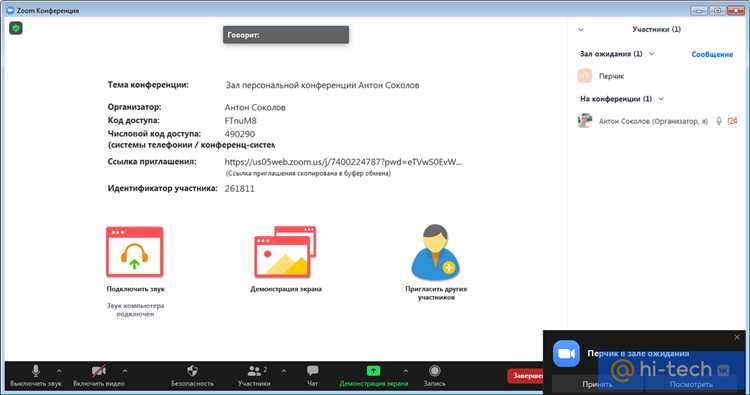Image resolution: width=750 pixels, height=395 pixels.
Task: Collapse the На конференции section
Action: (x=661, y=99)
